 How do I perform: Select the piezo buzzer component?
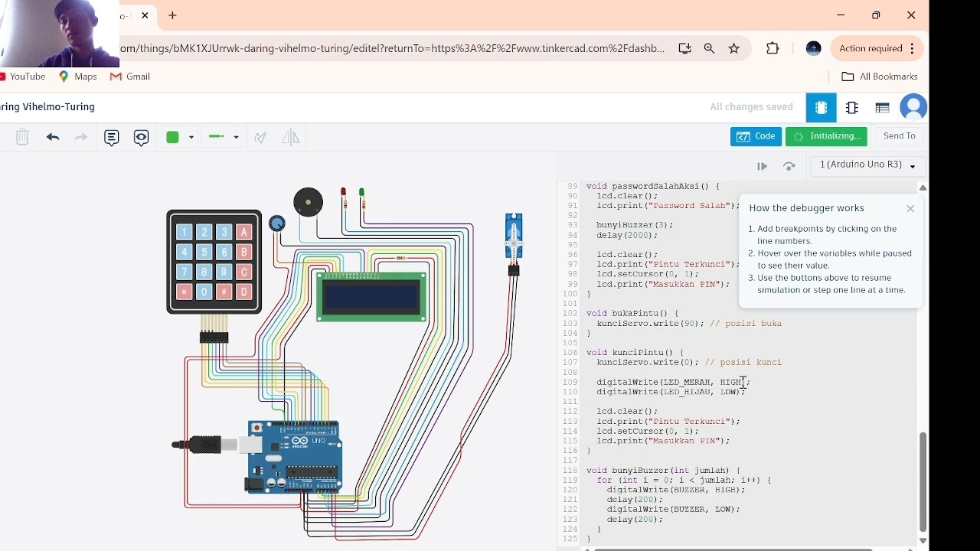point(309,203)
